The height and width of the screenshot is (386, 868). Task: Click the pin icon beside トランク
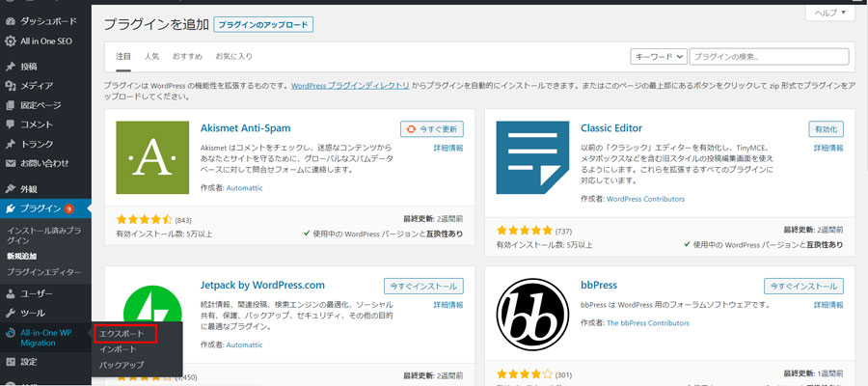tap(10, 144)
